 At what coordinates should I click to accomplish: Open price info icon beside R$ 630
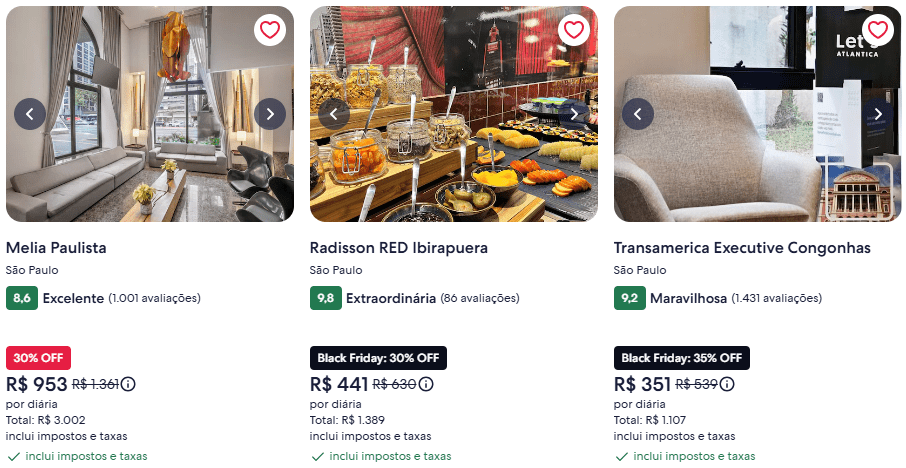[x=426, y=384]
